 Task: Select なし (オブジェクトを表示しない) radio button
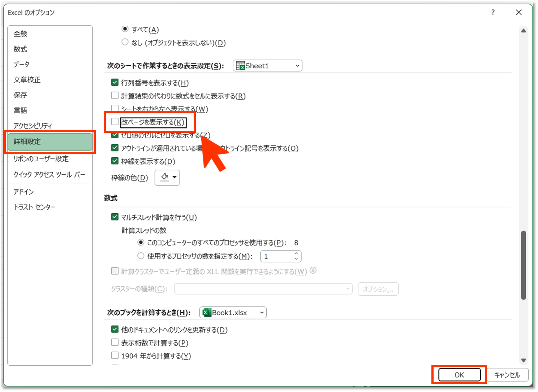point(125,42)
